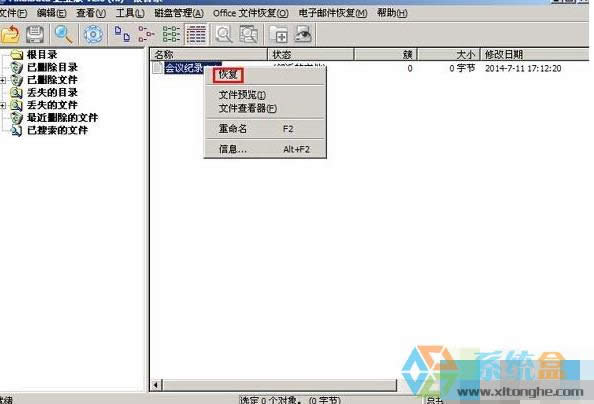Choose 文件预览 from the context menu
This screenshot has height=404, width=594.
[242, 95]
